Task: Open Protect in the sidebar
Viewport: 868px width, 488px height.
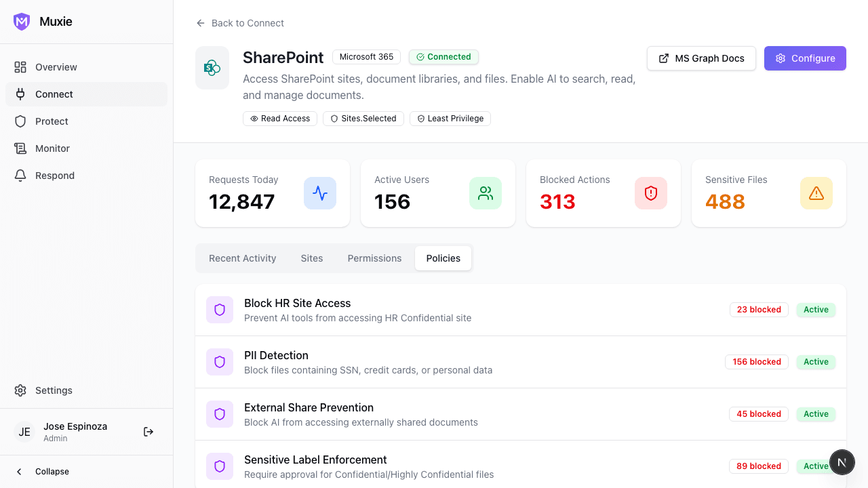Action: (x=52, y=121)
